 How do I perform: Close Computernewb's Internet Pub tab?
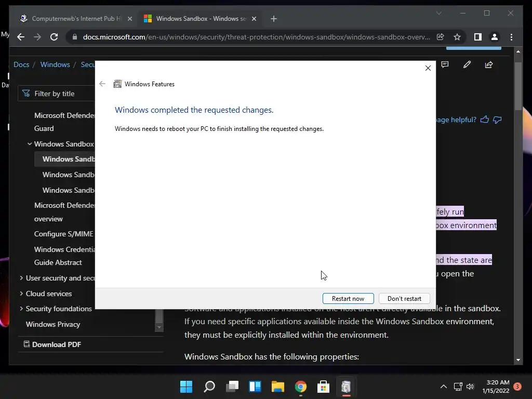(x=129, y=19)
